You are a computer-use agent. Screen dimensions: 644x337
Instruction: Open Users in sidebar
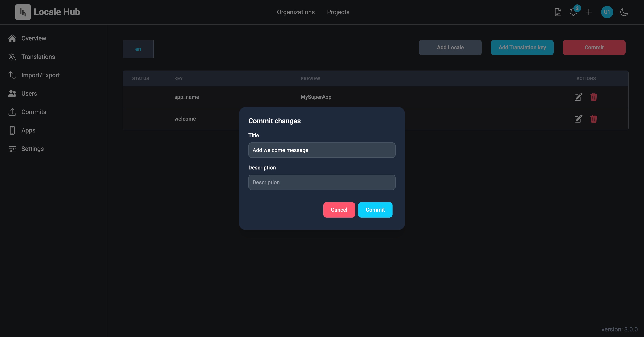pyautogui.click(x=23, y=94)
